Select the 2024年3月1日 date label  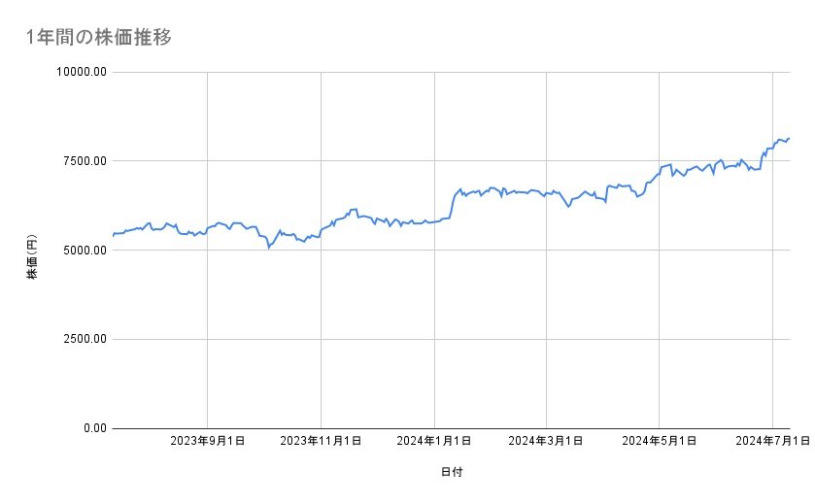(x=547, y=442)
